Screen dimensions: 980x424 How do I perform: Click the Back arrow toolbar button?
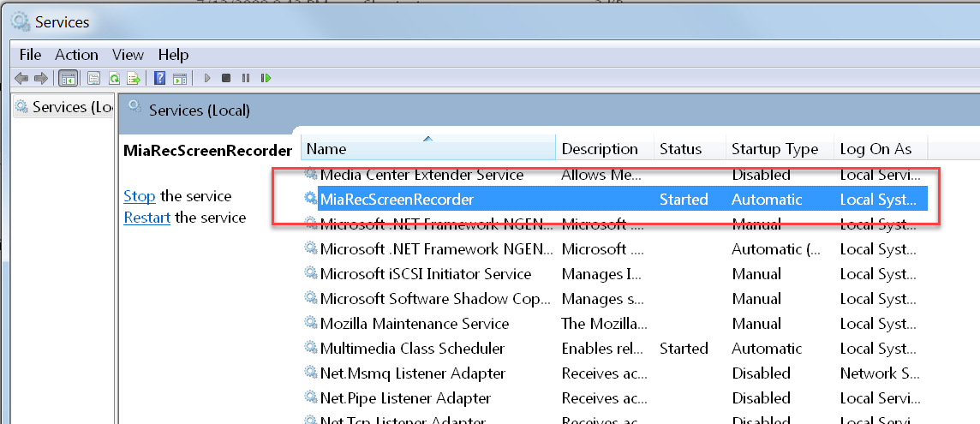pyautogui.click(x=21, y=78)
